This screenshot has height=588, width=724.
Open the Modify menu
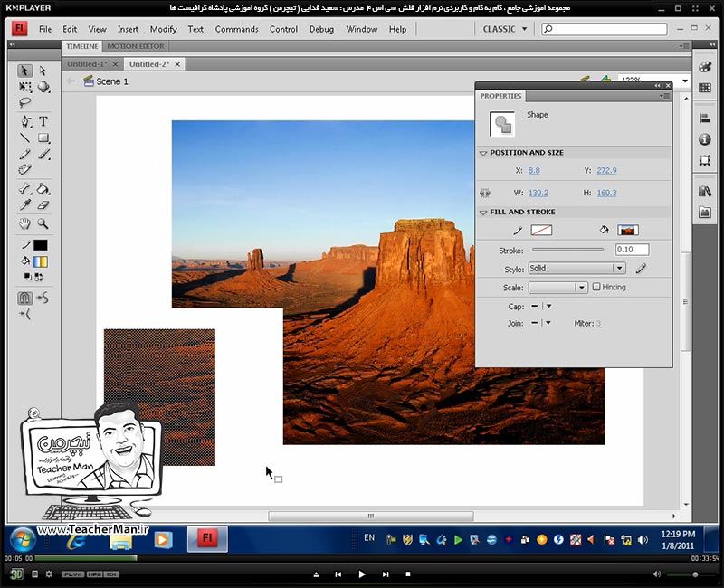click(164, 29)
